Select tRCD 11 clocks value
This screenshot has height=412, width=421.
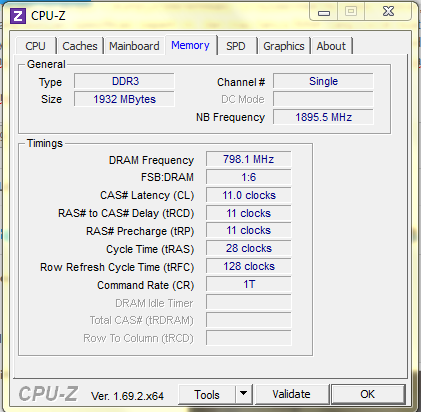tap(249, 213)
